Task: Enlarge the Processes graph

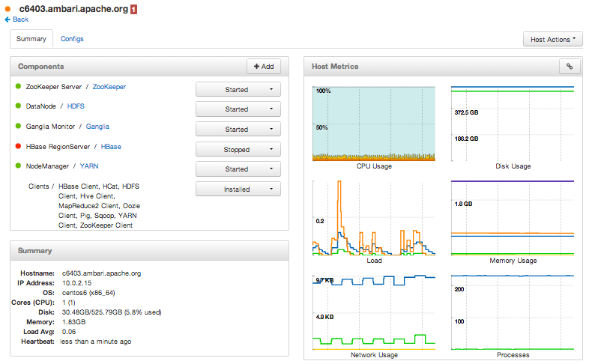Action: click(x=513, y=312)
